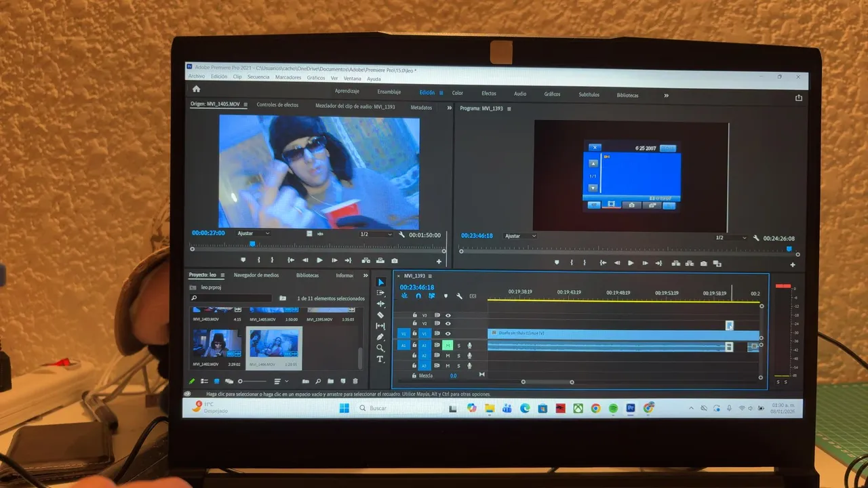Expand hidden workspaces chevron in the workspace bar

point(666,96)
